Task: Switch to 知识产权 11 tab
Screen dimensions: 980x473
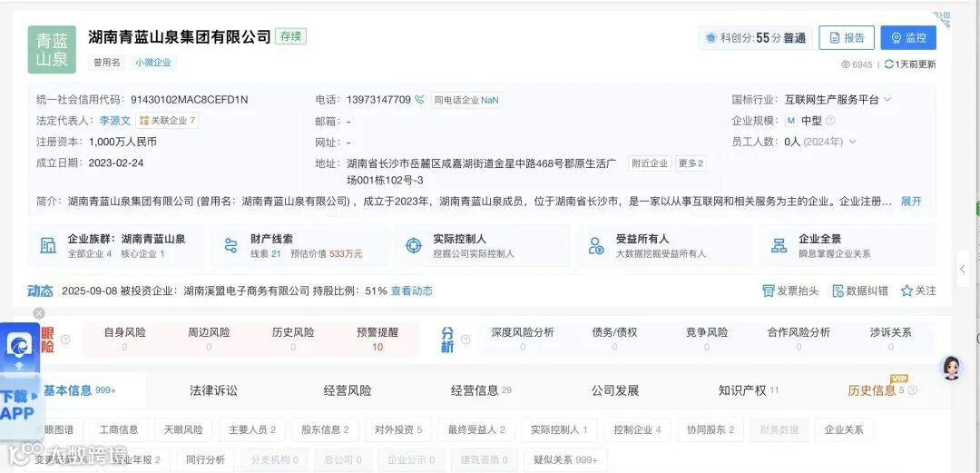Action: pos(749,390)
